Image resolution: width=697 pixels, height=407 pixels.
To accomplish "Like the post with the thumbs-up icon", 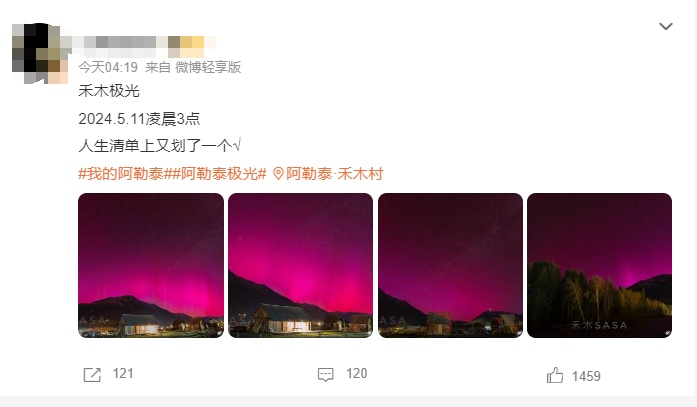I will pyautogui.click(x=555, y=375).
